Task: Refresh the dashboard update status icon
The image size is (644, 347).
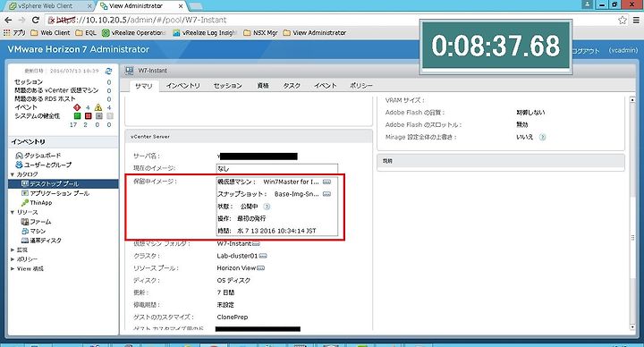Action: pyautogui.click(x=108, y=71)
